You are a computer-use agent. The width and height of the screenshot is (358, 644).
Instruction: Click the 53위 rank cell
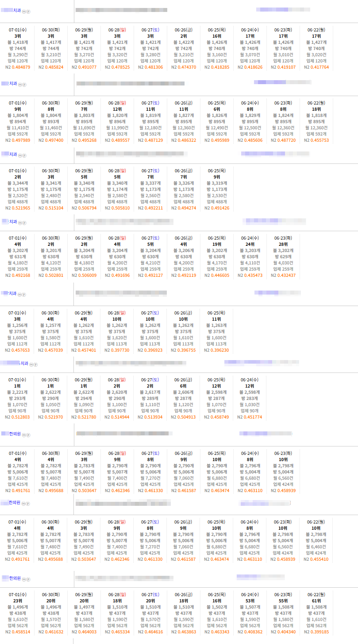(x=250, y=601)
